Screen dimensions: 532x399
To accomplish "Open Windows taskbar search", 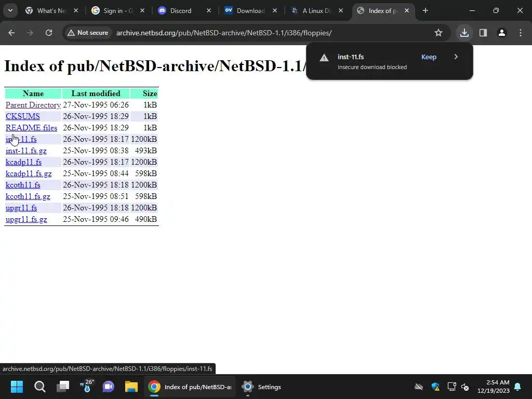I will [39, 387].
